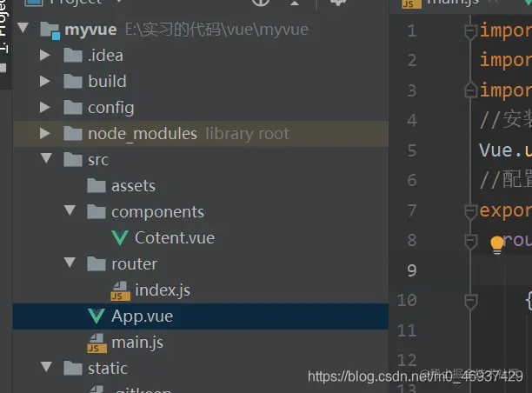Click line number 5 in the gutter
The width and height of the screenshot is (532, 393).
click(412, 150)
